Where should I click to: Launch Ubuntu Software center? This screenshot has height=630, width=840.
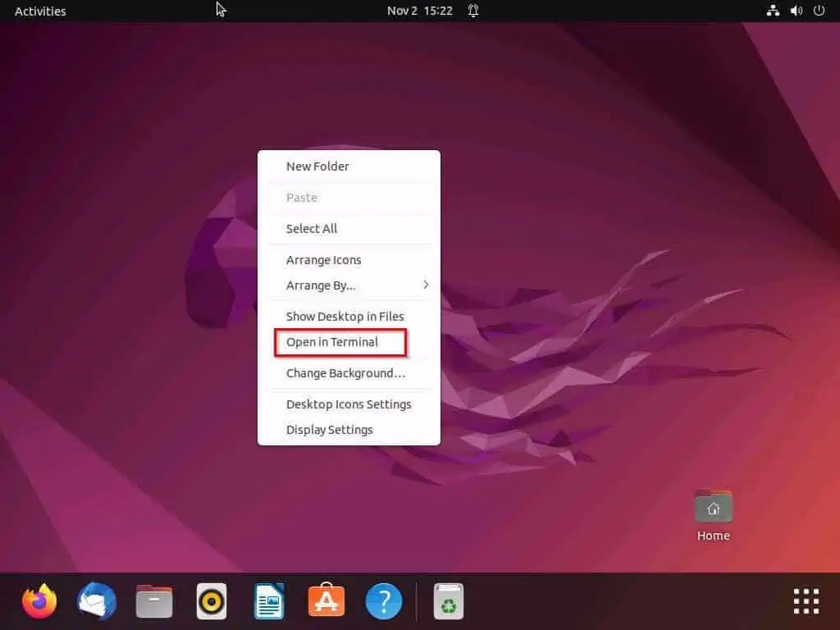[x=326, y=600]
